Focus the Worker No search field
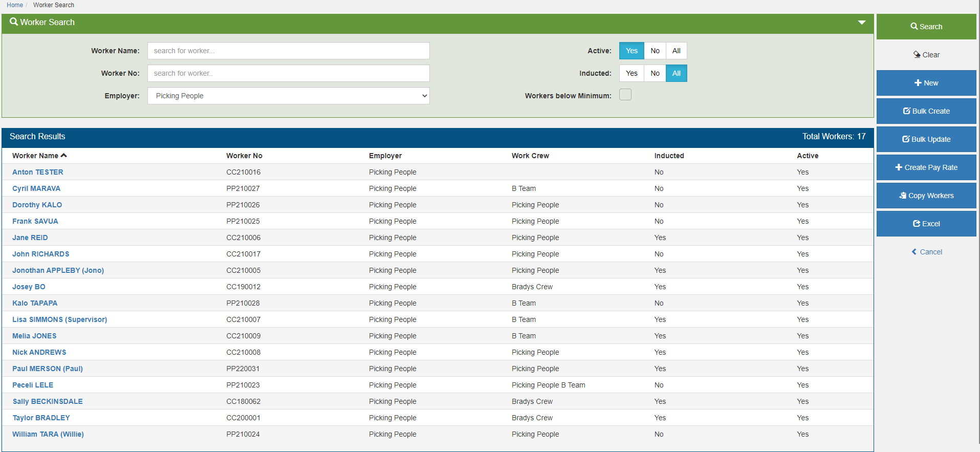This screenshot has height=452, width=980. pos(289,73)
